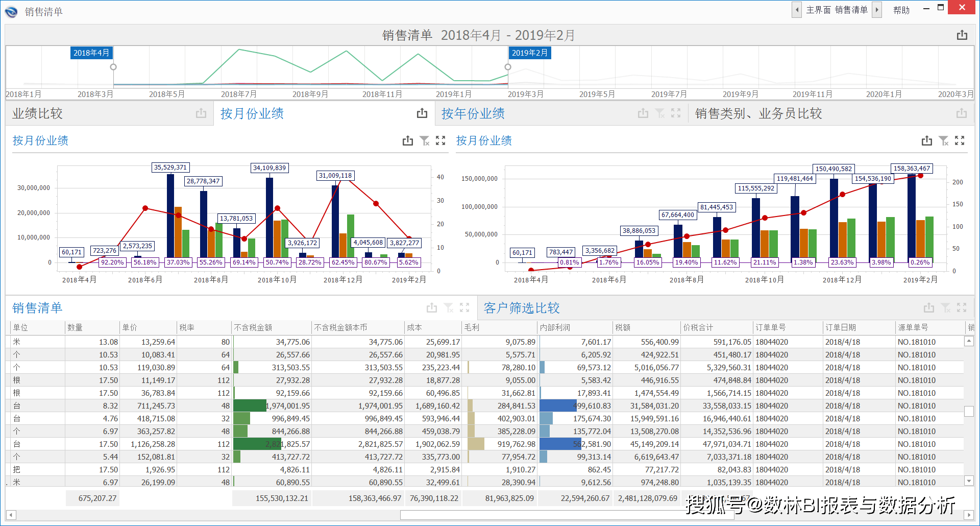980x526 pixels.
Task: Click export icon on 销售类别、业务员比较 tab
Action: (x=962, y=113)
